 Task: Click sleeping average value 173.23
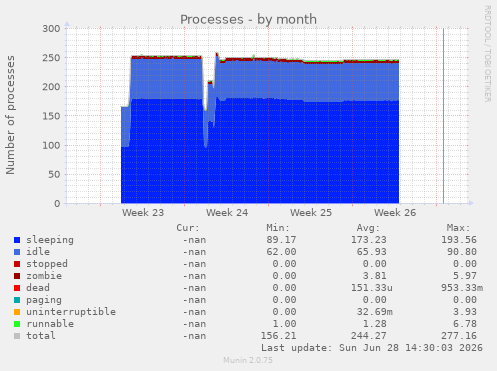tap(369, 240)
